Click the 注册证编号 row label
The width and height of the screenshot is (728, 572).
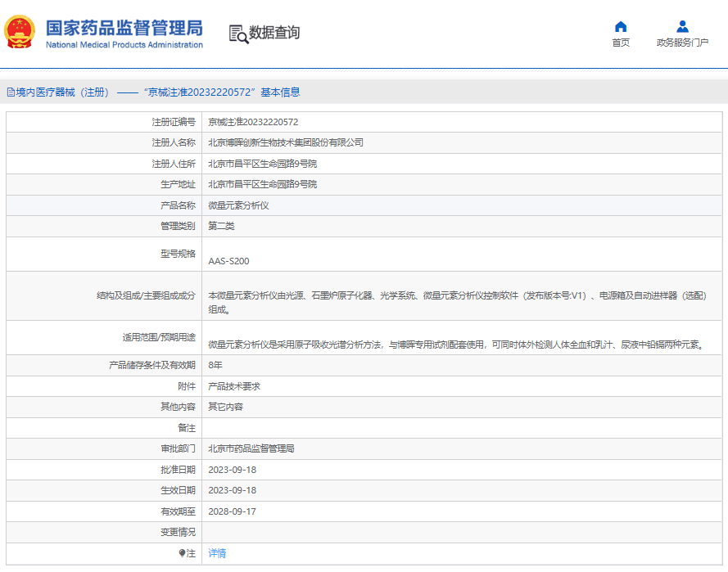click(174, 122)
